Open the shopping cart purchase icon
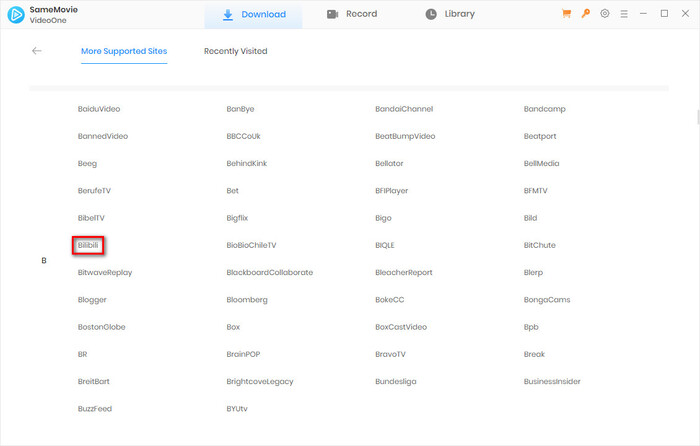 coord(566,14)
